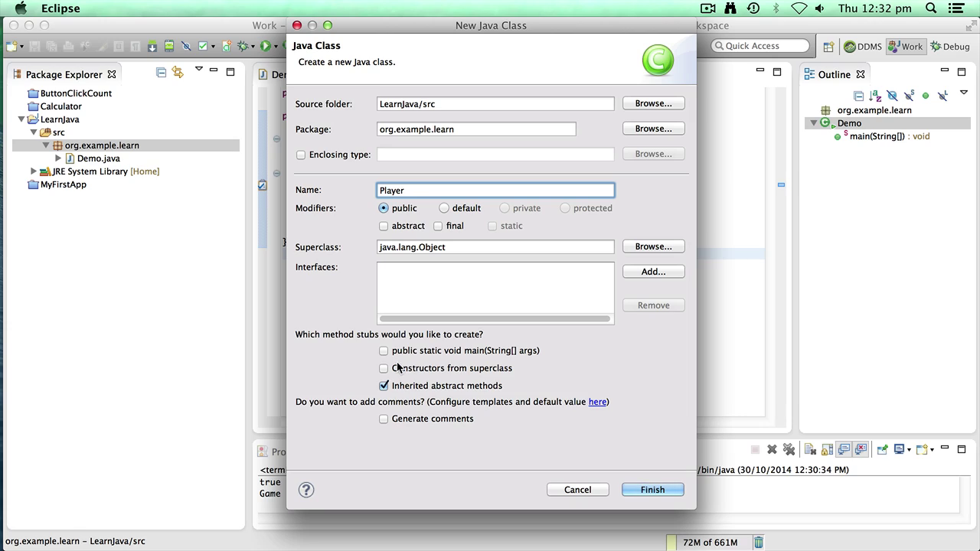This screenshot has height=551, width=980.
Task: Toggle Hide Local Types in Outline
Action: click(942, 95)
